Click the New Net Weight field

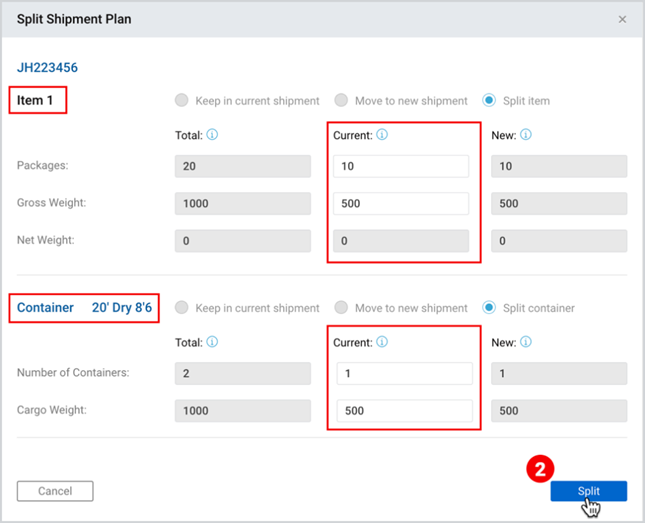pos(559,241)
